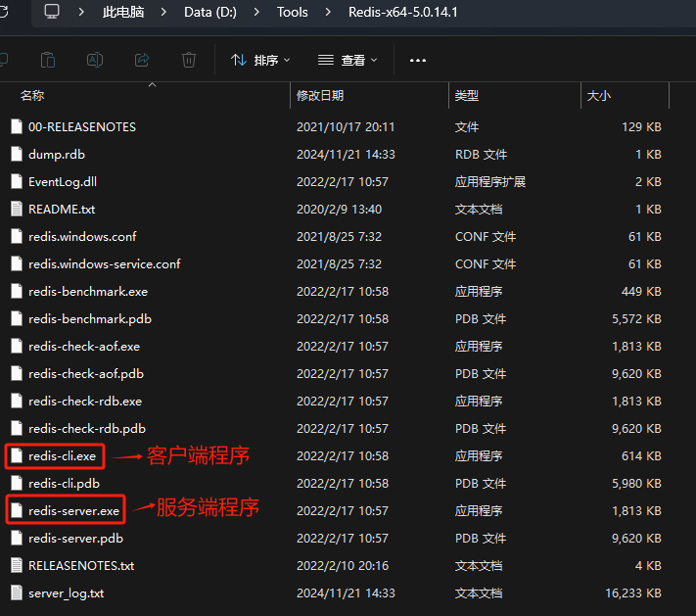Select the redis.windows-service.conf file icon
The width and height of the screenshot is (696, 616).
17,263
